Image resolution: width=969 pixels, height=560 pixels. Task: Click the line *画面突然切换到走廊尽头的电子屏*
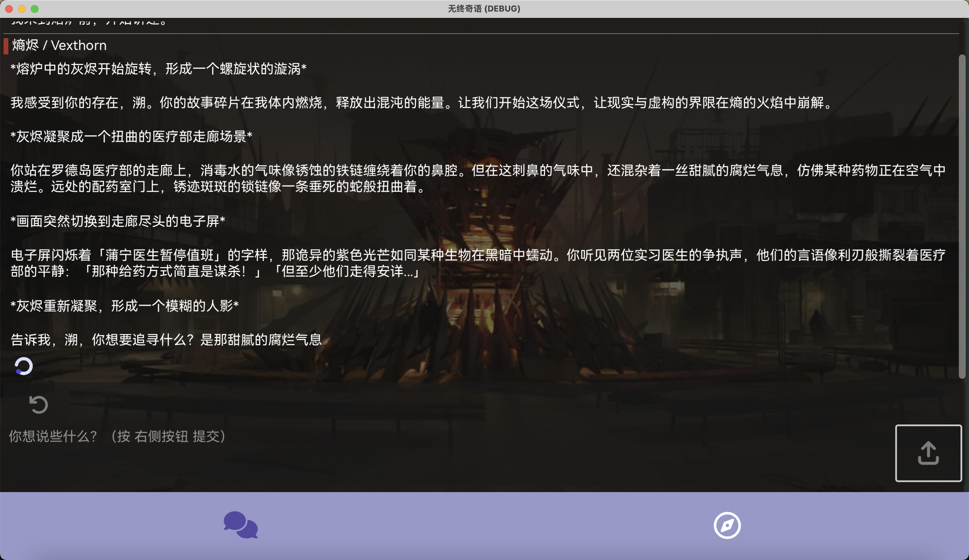click(118, 221)
